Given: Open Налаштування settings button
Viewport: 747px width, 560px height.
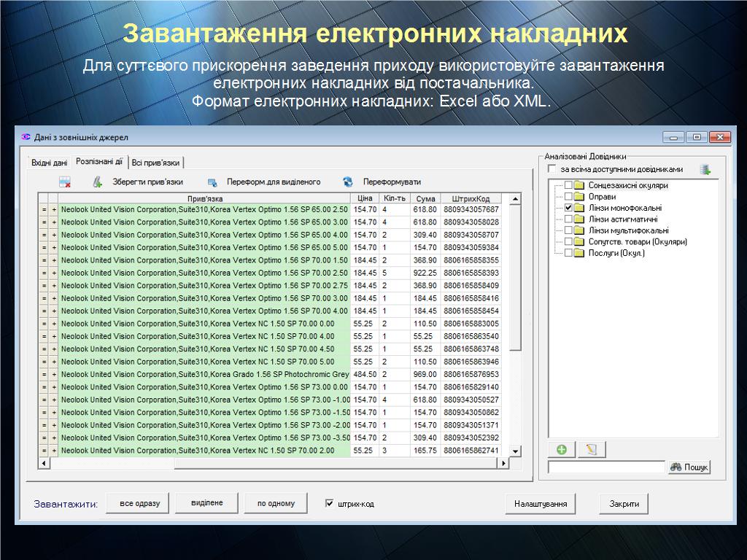Looking at the screenshot, I should 541,504.
